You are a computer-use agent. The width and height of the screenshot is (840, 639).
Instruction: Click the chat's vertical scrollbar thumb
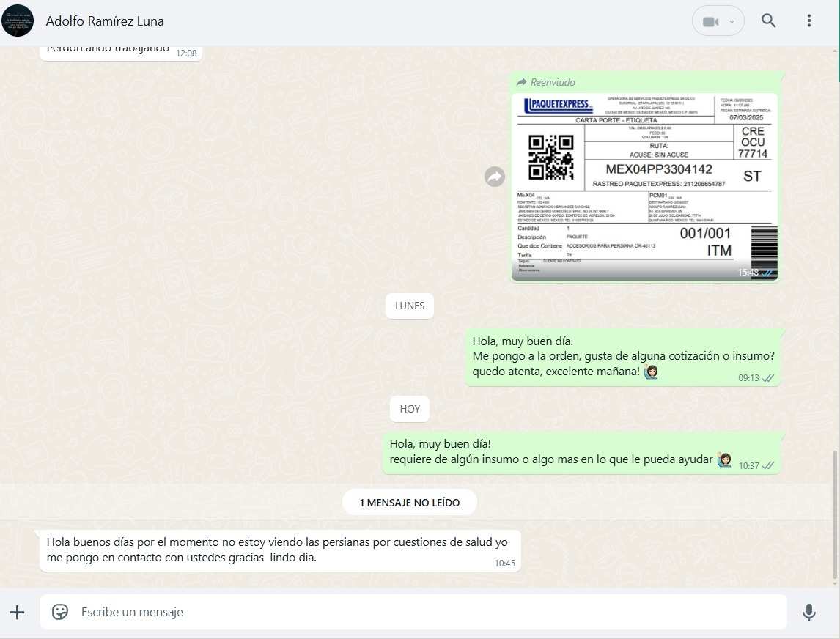pos(836,517)
